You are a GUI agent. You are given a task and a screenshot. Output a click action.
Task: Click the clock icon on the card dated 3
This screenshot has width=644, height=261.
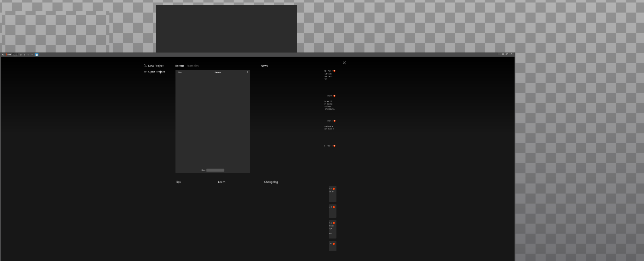334,207
